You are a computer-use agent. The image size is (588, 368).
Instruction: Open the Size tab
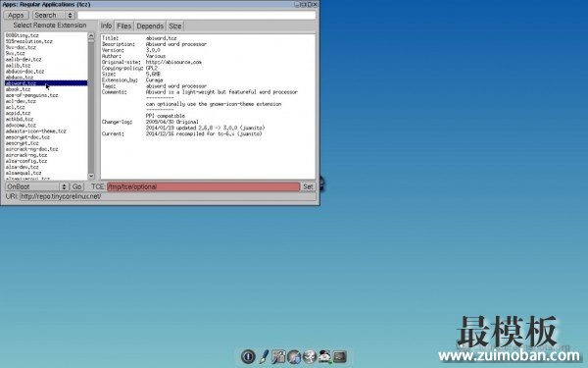point(175,26)
